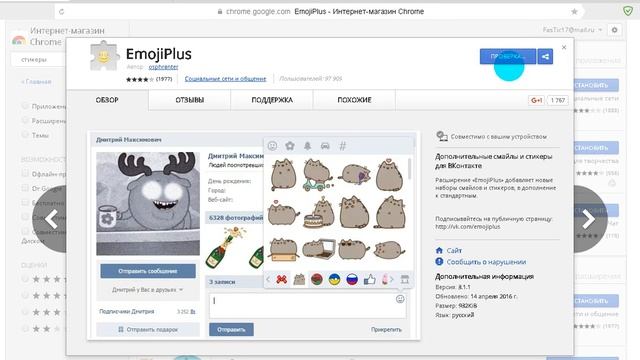The image size is (640, 360).
Task: Select the two-star rating filter
Action: pos(25,328)
